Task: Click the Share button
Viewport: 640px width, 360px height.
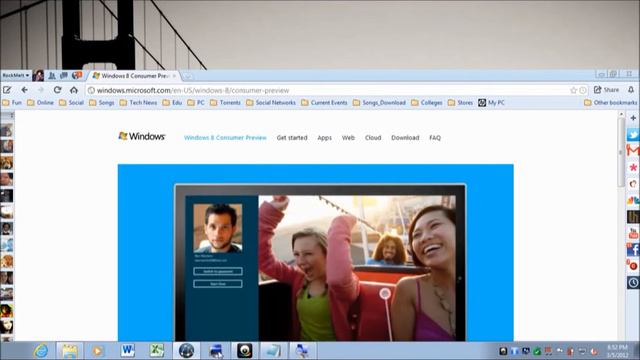Action: [607, 90]
